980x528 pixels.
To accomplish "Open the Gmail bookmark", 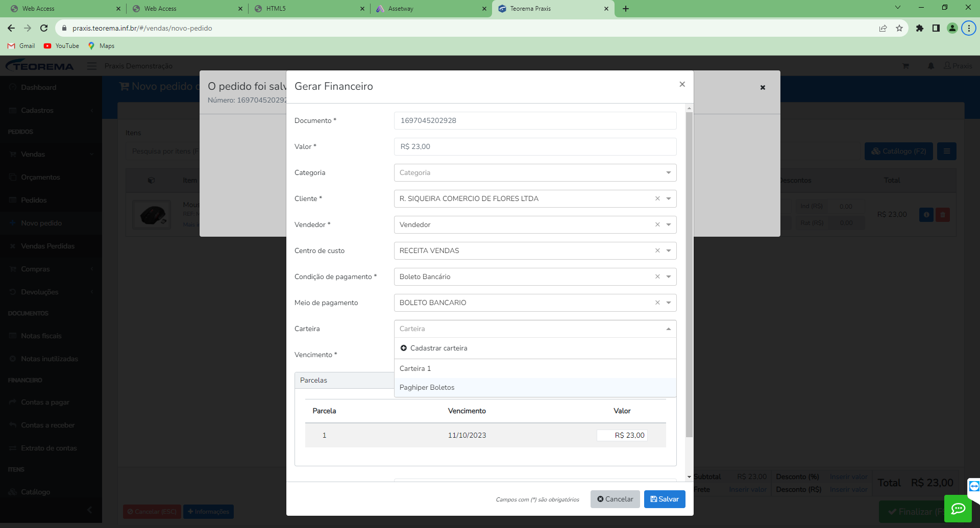I will click(x=21, y=46).
